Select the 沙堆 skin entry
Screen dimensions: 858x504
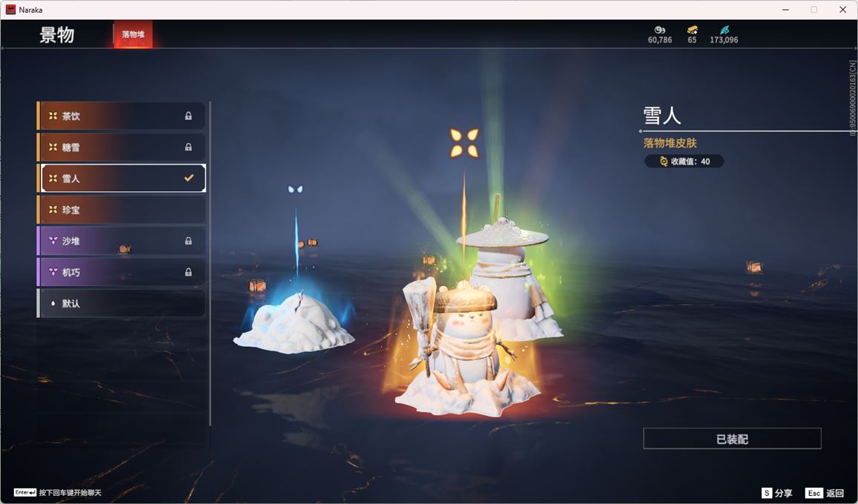[x=121, y=241]
